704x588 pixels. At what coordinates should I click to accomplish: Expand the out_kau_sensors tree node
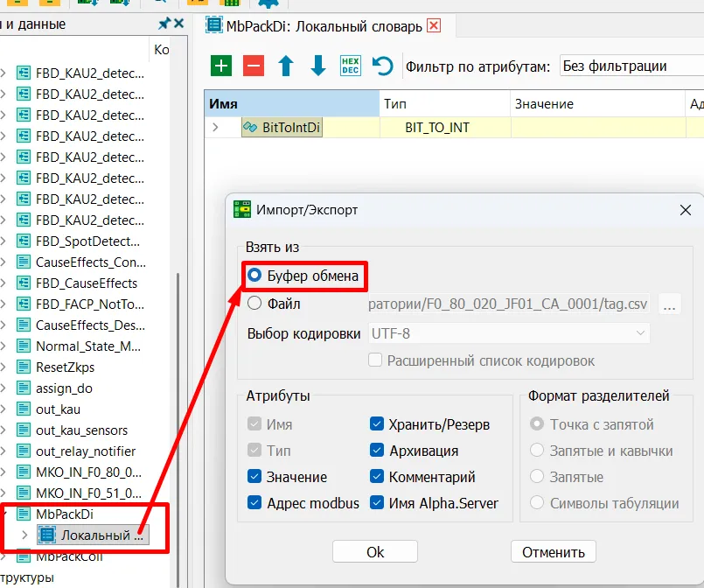(3, 430)
